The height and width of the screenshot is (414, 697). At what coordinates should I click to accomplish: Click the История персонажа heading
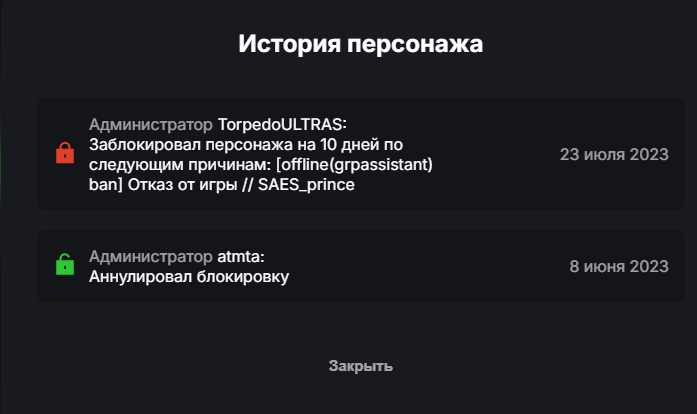[x=360, y=45]
